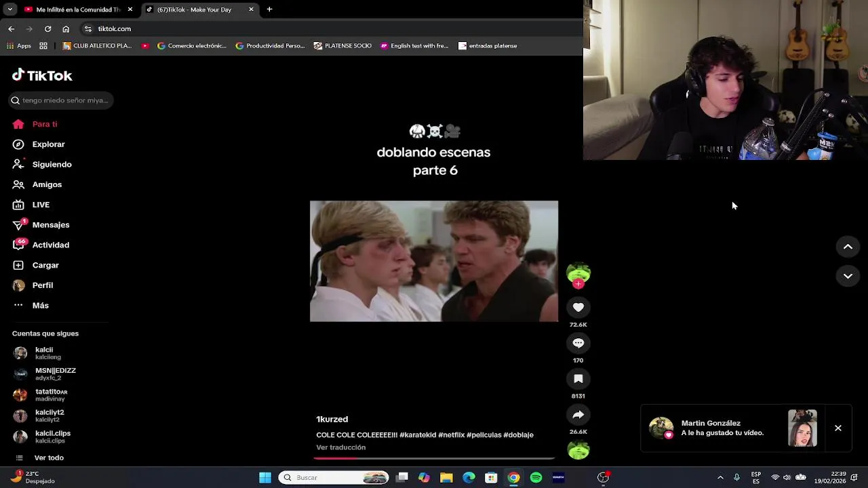The image size is (868, 488).
Task: Open the comments with the speech bubble icon
Action: 578,343
